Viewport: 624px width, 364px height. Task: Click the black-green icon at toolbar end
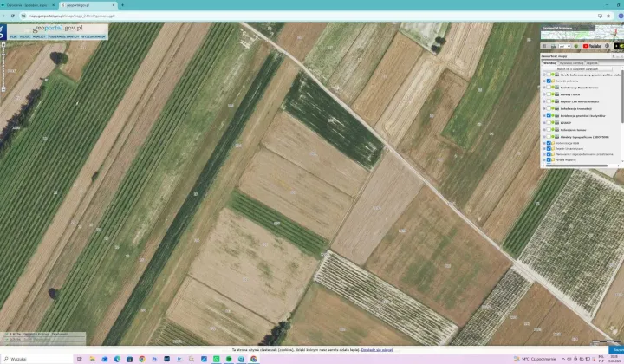(x=619, y=46)
